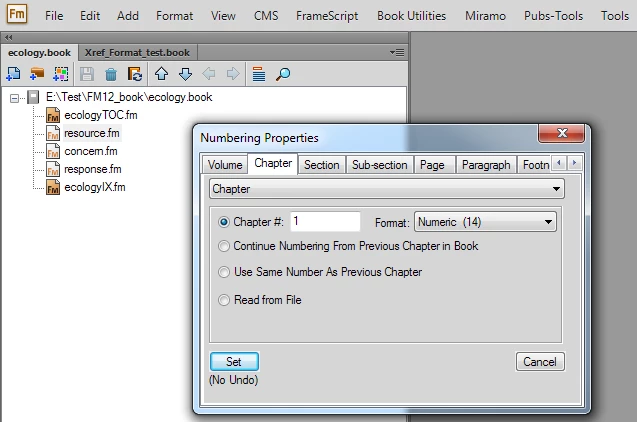The height and width of the screenshot is (422, 637).
Task: Switch to the Sub-section tab
Action: pyautogui.click(x=379, y=164)
